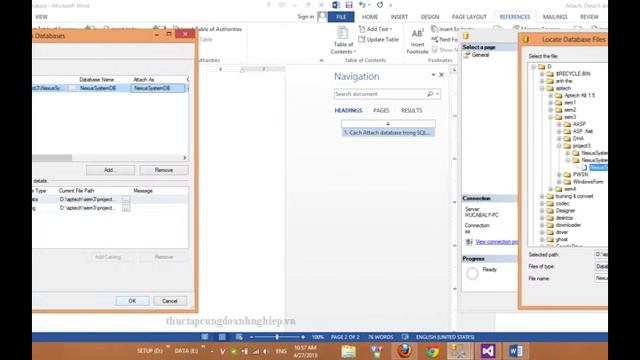Image resolution: width=640 pixels, height=360 pixels.
Task: Click the zoom out minus button
Action: coord(251,337)
